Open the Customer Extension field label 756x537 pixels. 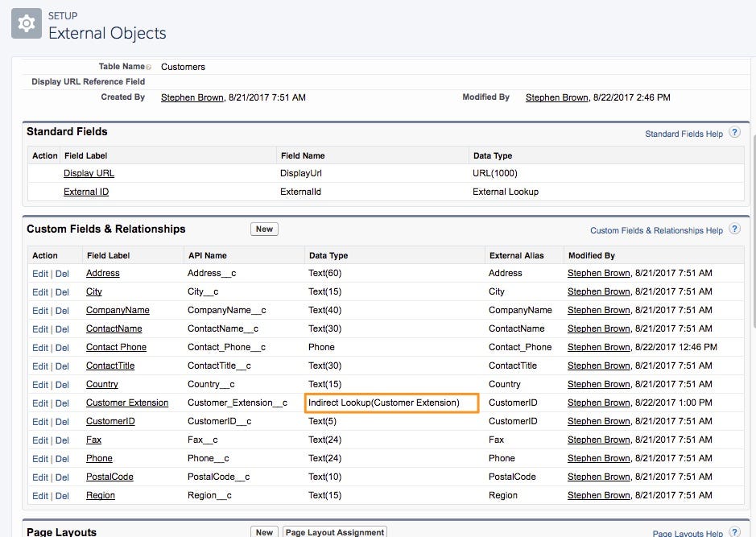point(127,403)
